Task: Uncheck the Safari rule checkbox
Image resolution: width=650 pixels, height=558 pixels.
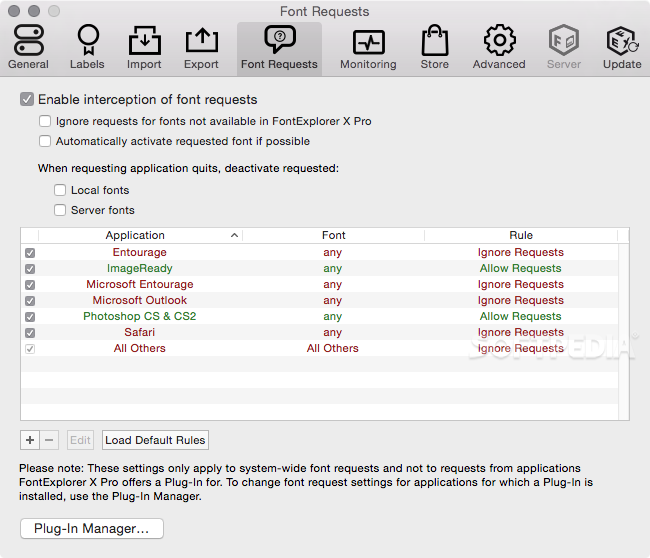Action: point(30,333)
